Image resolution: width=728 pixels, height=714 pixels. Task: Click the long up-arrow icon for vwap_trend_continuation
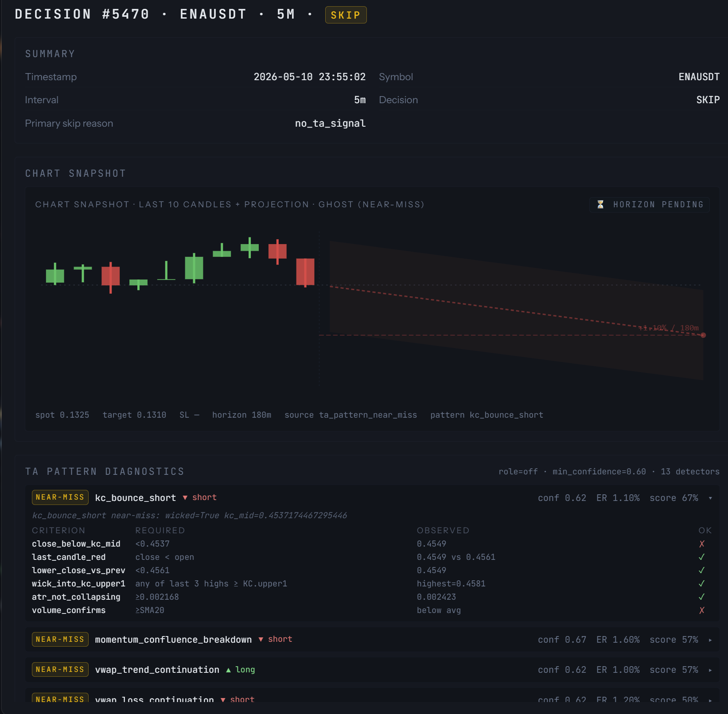point(229,670)
